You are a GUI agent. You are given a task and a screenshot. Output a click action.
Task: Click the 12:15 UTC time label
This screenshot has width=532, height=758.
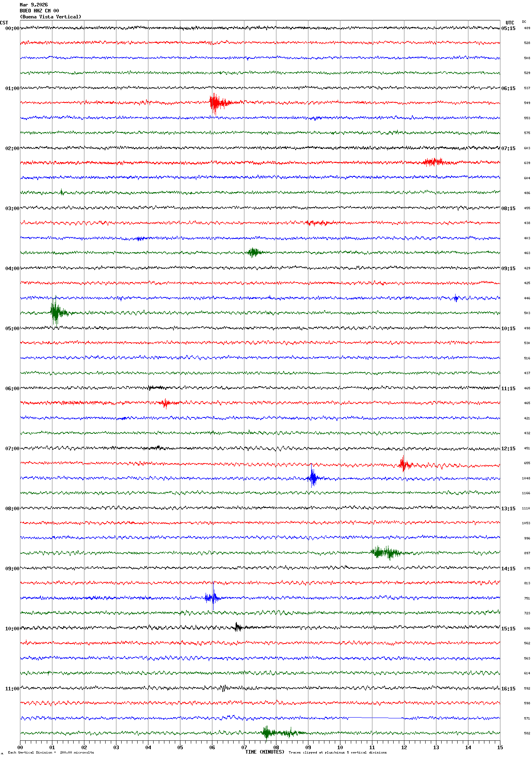pyautogui.click(x=508, y=449)
